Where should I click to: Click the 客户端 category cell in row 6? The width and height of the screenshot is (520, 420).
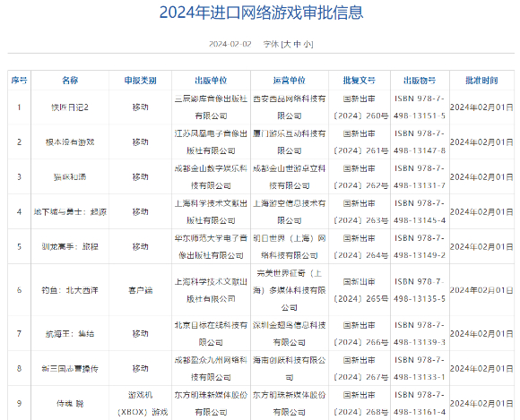tap(140, 290)
